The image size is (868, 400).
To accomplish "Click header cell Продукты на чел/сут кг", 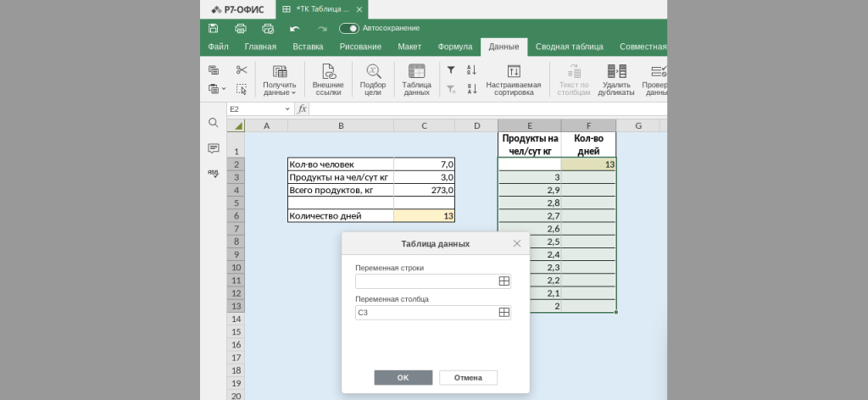I will (x=530, y=145).
